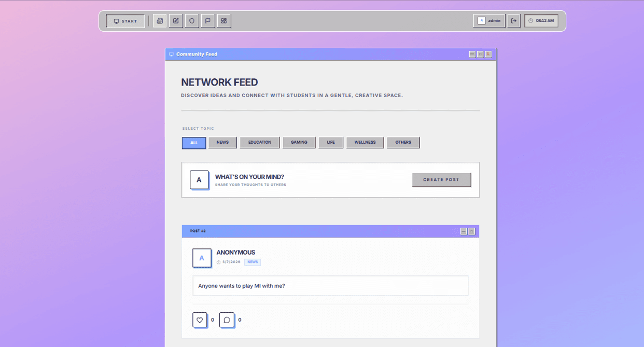Filter feed by GAMING topic
644x347 pixels.
pos(299,143)
